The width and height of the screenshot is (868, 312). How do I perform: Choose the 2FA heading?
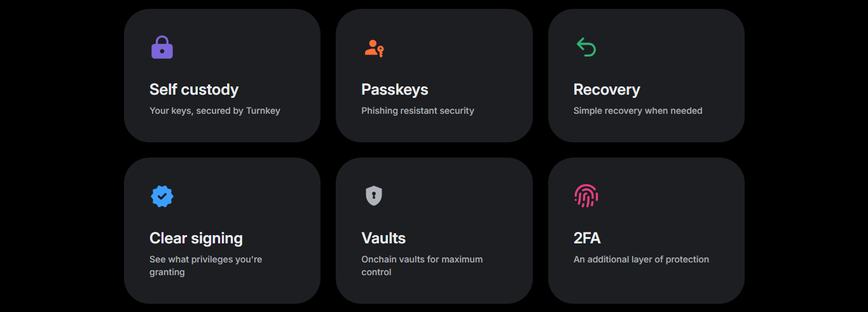pos(587,238)
